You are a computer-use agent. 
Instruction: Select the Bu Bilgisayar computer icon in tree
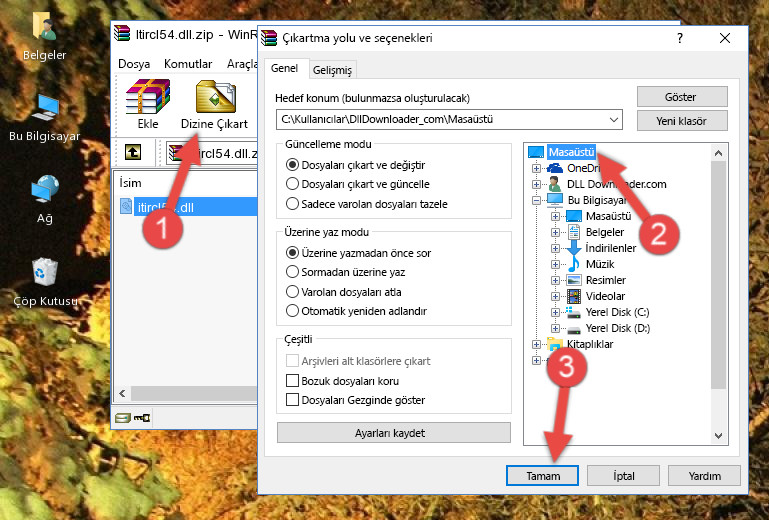[555, 200]
